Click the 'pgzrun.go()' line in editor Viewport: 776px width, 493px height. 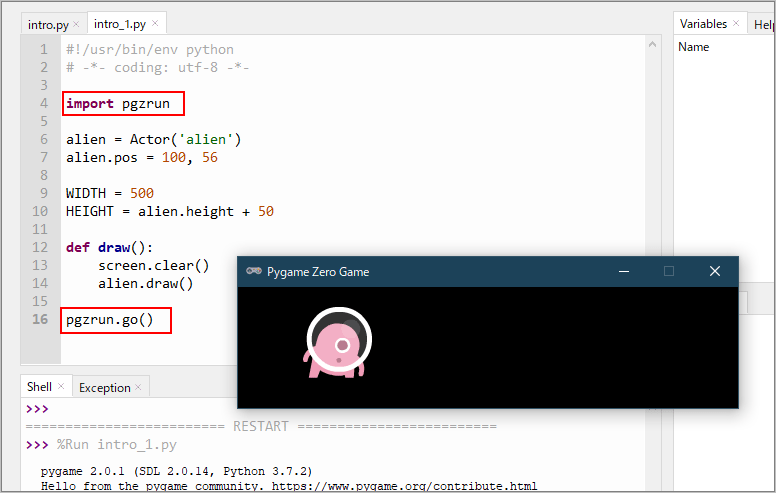(x=109, y=320)
